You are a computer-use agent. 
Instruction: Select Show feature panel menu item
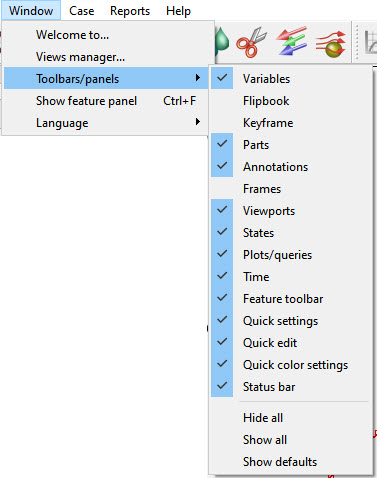click(105, 101)
